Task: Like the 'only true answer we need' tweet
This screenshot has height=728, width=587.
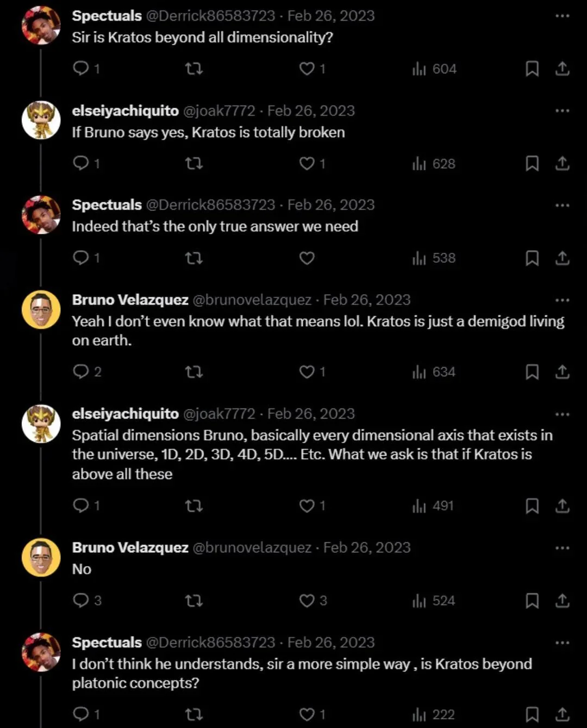Action: [x=307, y=258]
